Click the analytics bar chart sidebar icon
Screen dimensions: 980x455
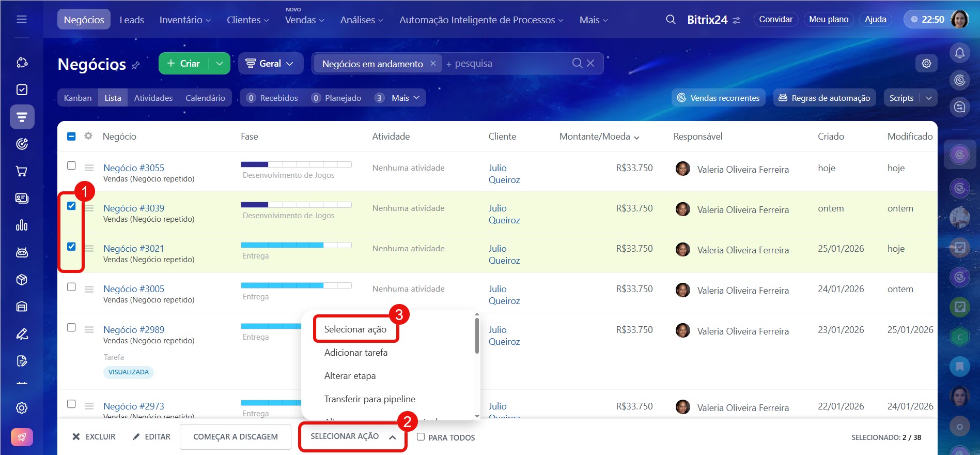pos(22,225)
